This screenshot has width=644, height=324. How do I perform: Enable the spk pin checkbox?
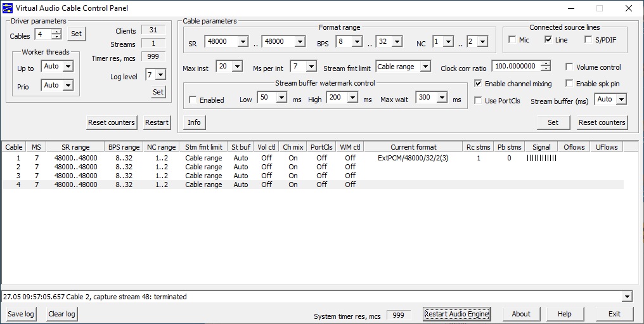[569, 83]
